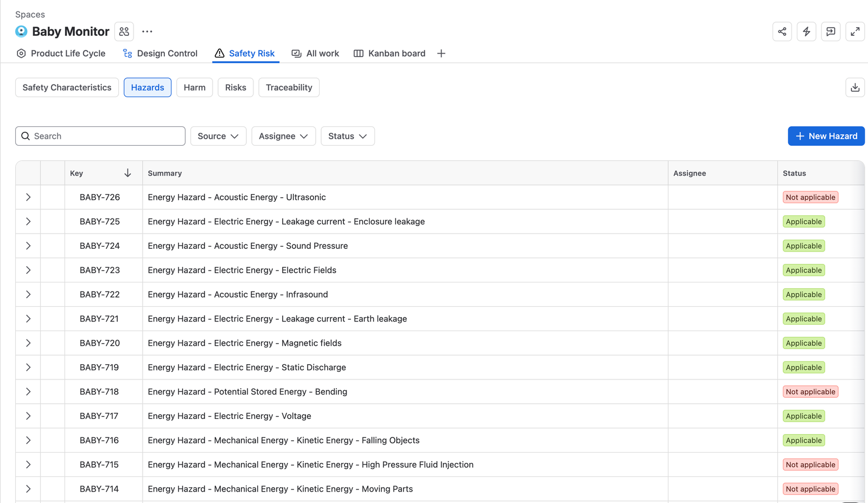This screenshot has height=503, width=868.
Task: Create a New Hazard
Action: coord(826,136)
